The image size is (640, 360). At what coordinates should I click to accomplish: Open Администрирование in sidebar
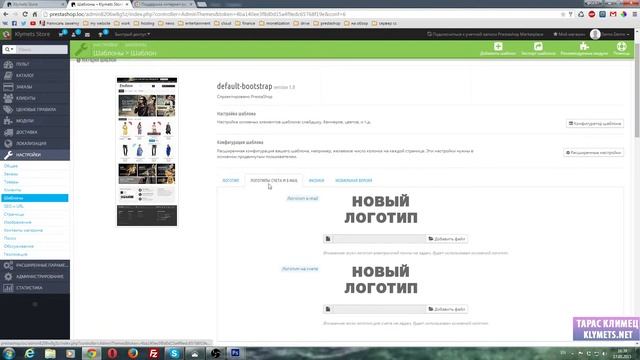pos(35,277)
